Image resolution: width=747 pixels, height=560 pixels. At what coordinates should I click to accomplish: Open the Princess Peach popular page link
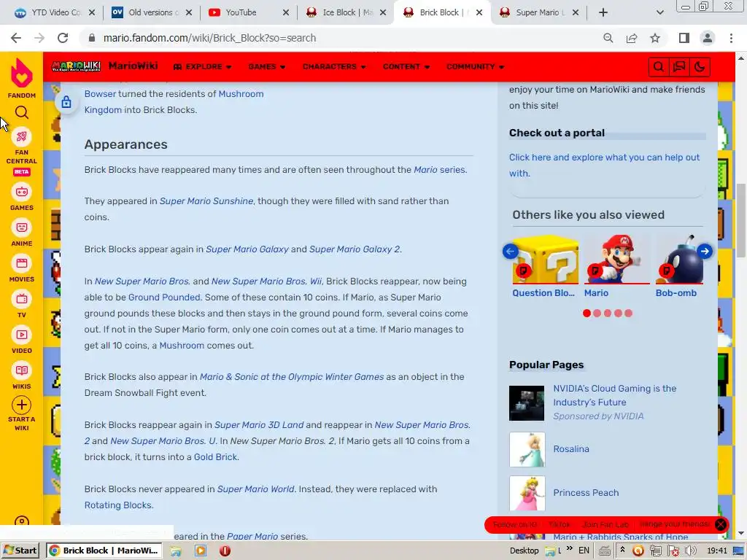586,492
